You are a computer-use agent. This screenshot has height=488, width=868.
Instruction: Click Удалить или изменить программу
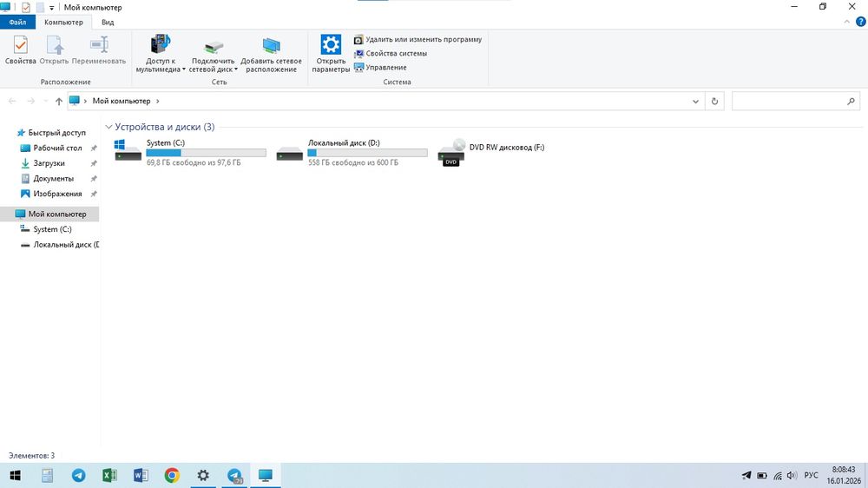(418, 39)
